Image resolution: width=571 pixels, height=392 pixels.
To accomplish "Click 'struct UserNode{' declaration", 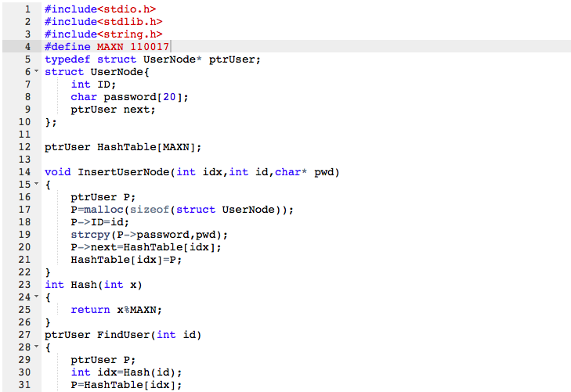I will click(x=97, y=72).
